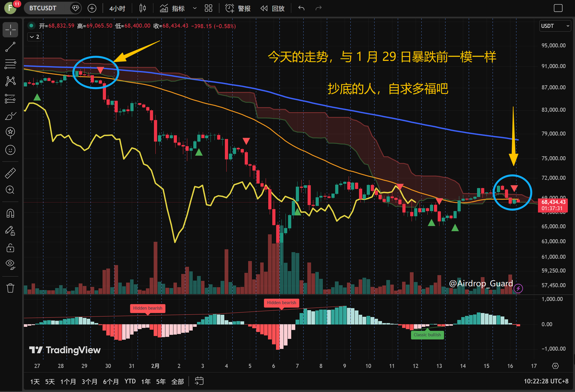The height and width of the screenshot is (392, 575).
Task: Select the crosshair cursor tool
Action: (10, 30)
